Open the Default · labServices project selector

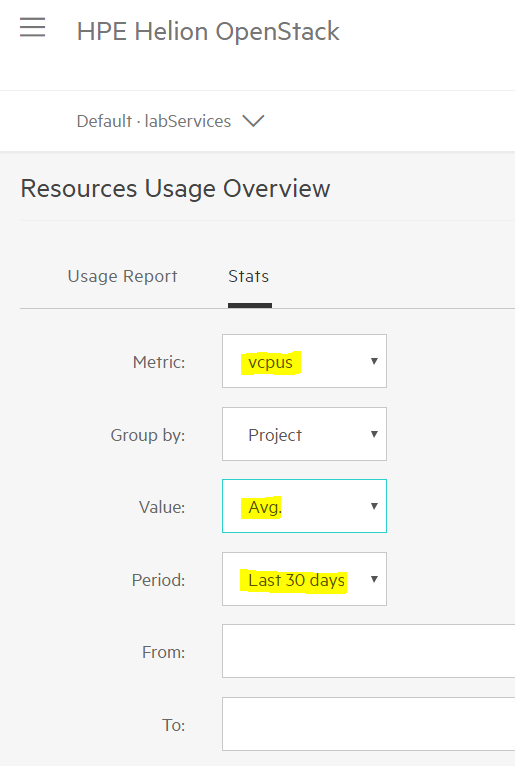[170, 121]
